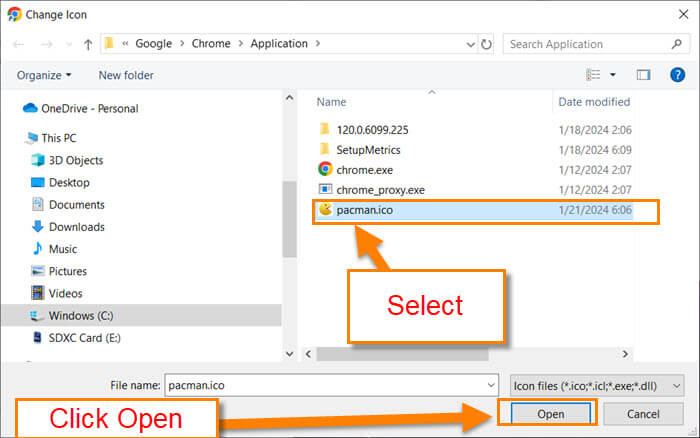Click the Up one level arrow
The image size is (700, 438).
click(88, 44)
